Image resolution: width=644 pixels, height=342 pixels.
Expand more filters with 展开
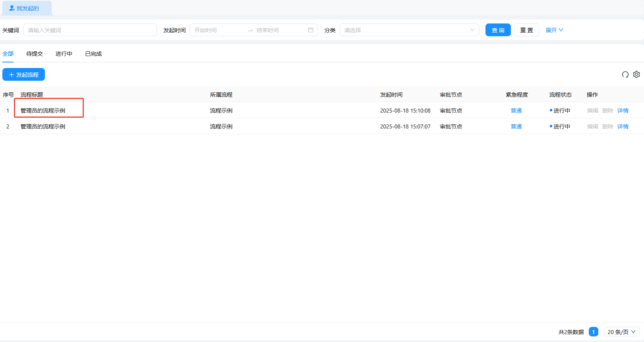554,30
